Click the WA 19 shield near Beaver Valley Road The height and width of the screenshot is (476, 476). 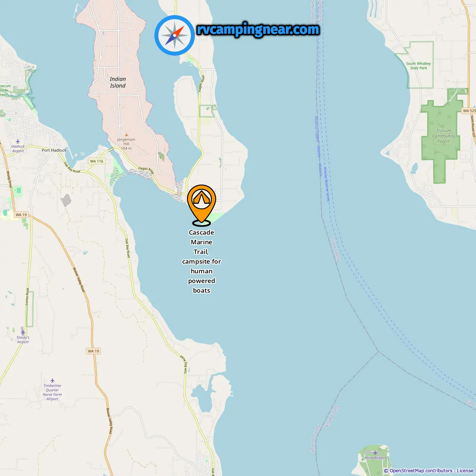93,351
